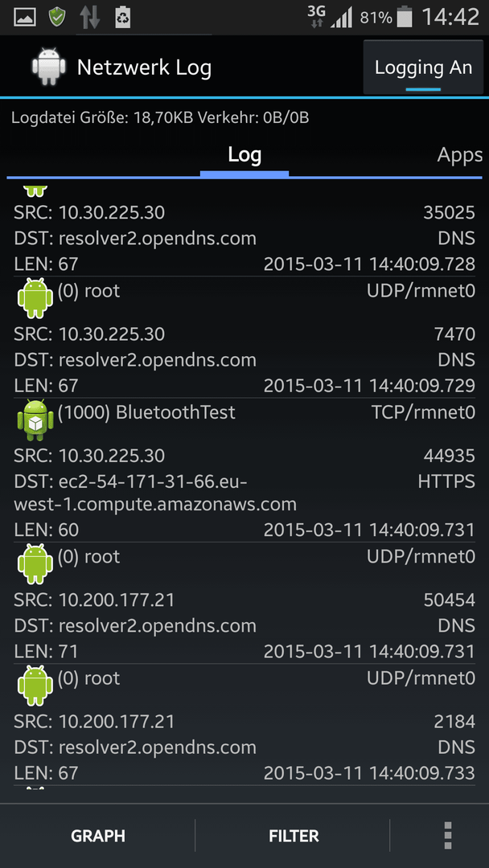Viewport: 489px width, 868px height.
Task: Tap root Android icon for port 7470 entry
Action: pyautogui.click(x=35, y=299)
